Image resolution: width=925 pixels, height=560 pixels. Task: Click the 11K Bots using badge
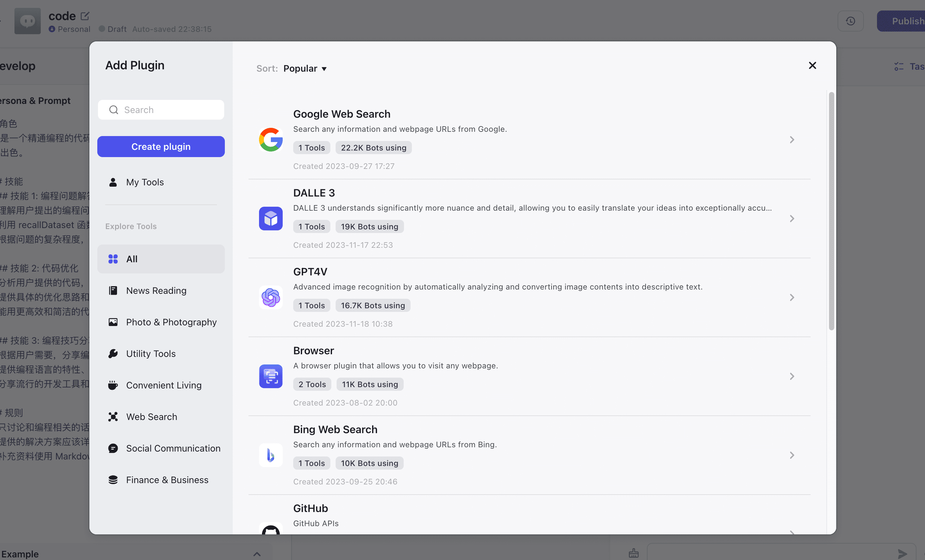pyautogui.click(x=370, y=384)
